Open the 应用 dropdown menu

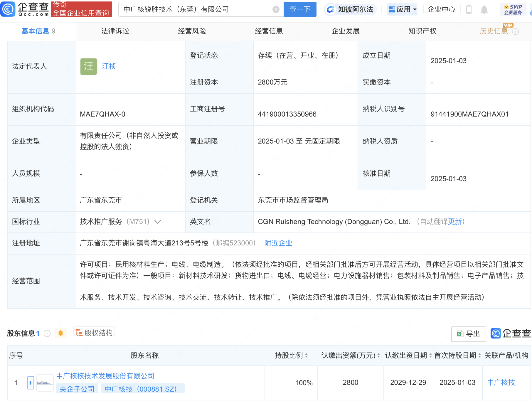coord(402,9)
